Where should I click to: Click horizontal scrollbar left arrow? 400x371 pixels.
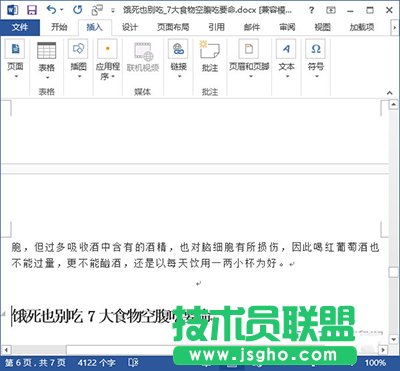click(x=6, y=350)
